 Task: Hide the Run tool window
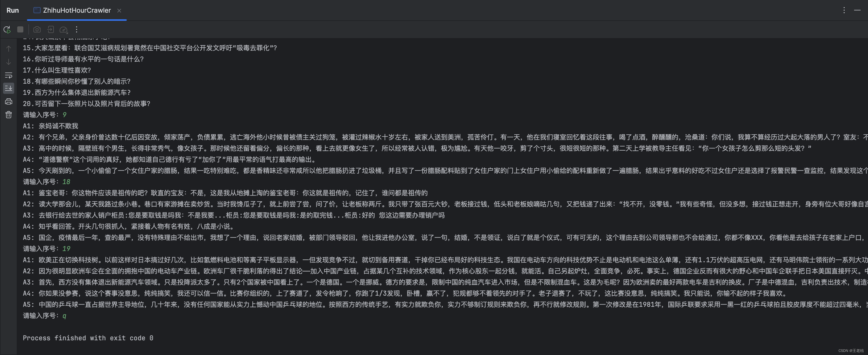tap(857, 10)
